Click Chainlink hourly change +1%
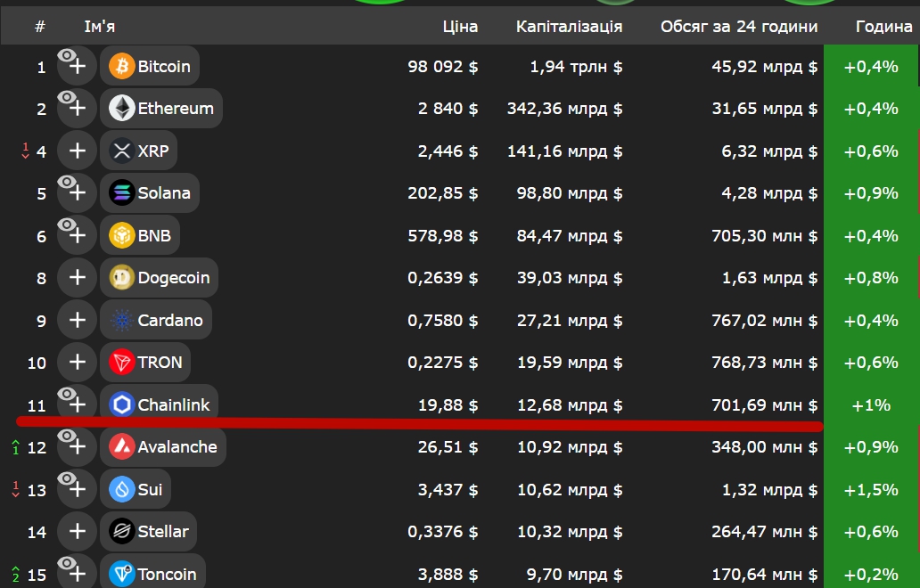Image resolution: width=920 pixels, height=588 pixels. pyautogui.click(x=871, y=405)
